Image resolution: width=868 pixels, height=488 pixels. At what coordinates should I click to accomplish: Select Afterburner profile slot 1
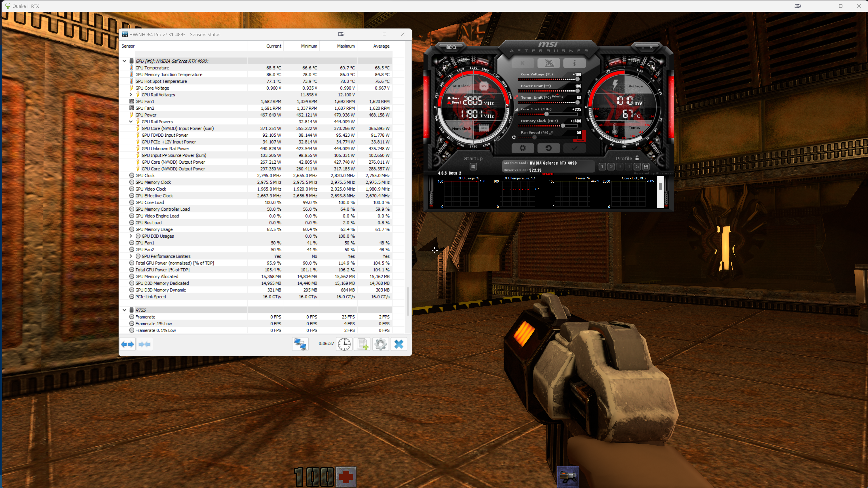tap(602, 167)
